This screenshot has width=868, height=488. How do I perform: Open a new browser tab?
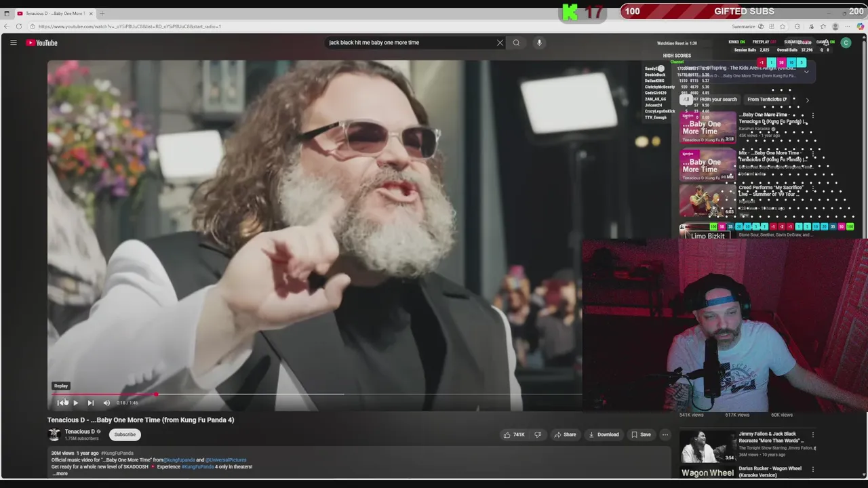102,14
